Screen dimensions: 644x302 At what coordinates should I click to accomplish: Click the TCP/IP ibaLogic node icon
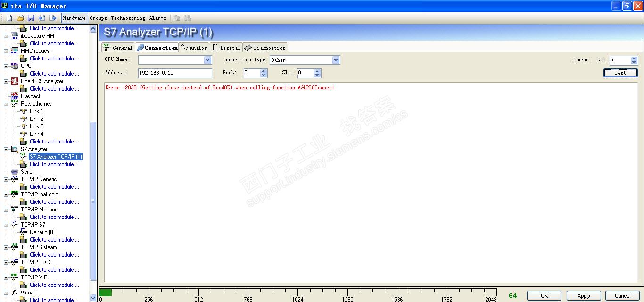pos(15,194)
